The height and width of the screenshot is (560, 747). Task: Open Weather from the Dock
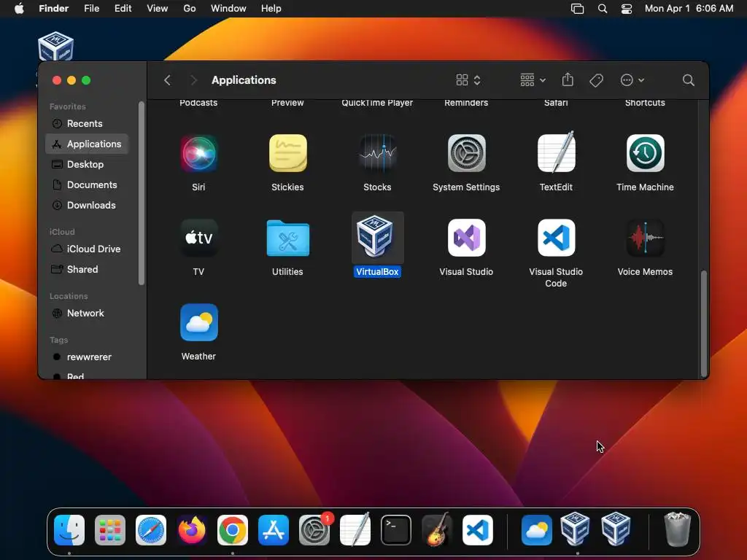(x=536, y=530)
